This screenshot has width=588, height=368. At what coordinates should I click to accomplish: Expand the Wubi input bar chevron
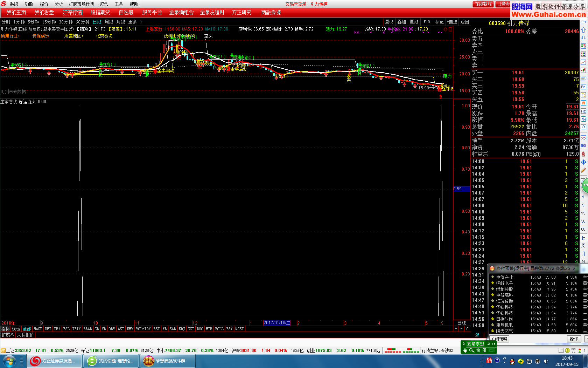(x=463, y=344)
